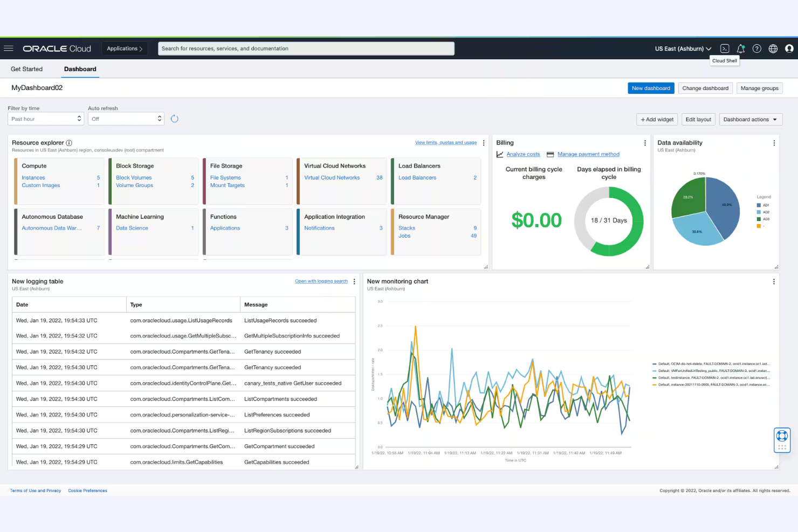Open the Auto refresh dropdown
This screenshot has width=798, height=532.
(126, 119)
